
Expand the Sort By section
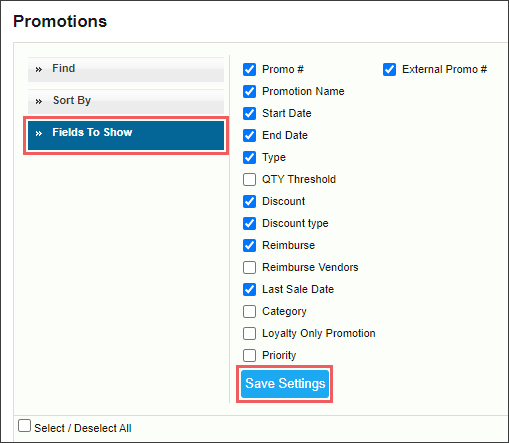click(x=126, y=101)
